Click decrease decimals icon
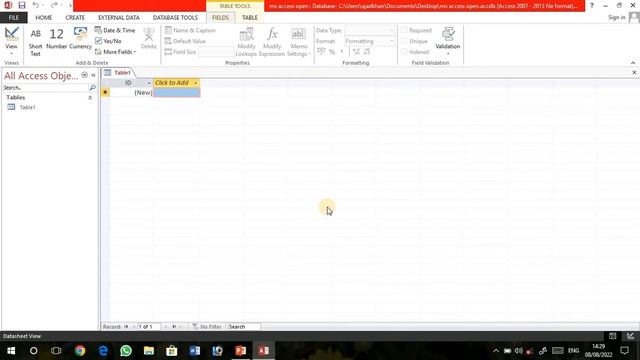This screenshot has height=360, width=640. (367, 51)
